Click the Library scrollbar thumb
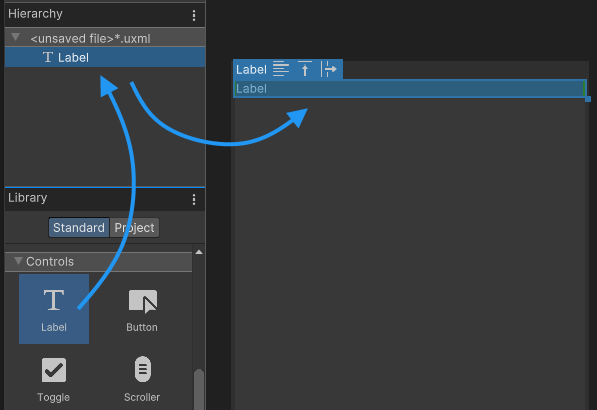597x410 pixels. [x=199, y=389]
